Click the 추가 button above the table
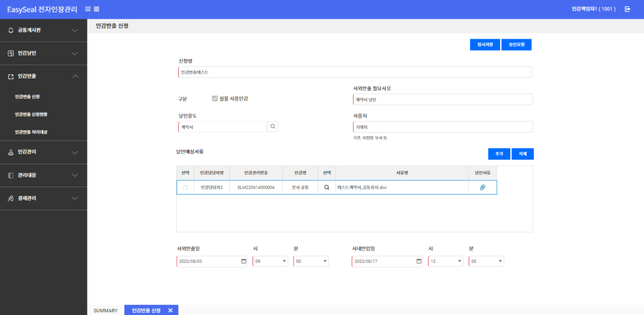The height and width of the screenshot is (315, 644). [x=499, y=154]
